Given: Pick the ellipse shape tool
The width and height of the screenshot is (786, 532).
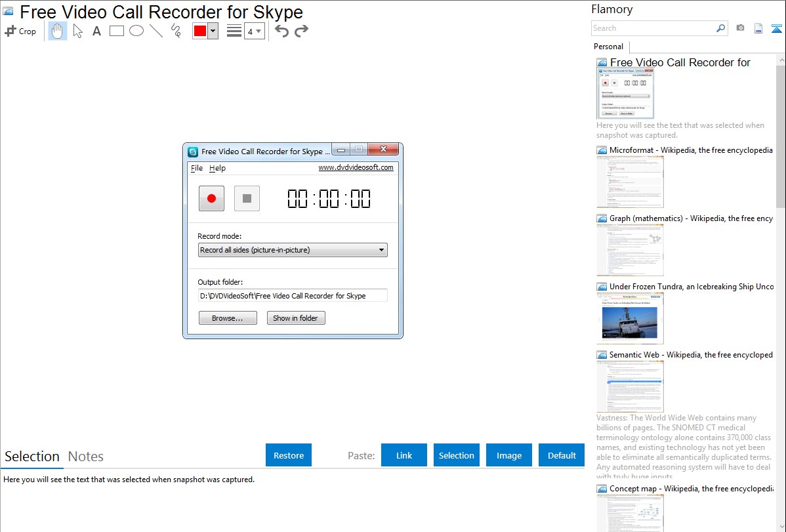Looking at the screenshot, I should [136, 31].
